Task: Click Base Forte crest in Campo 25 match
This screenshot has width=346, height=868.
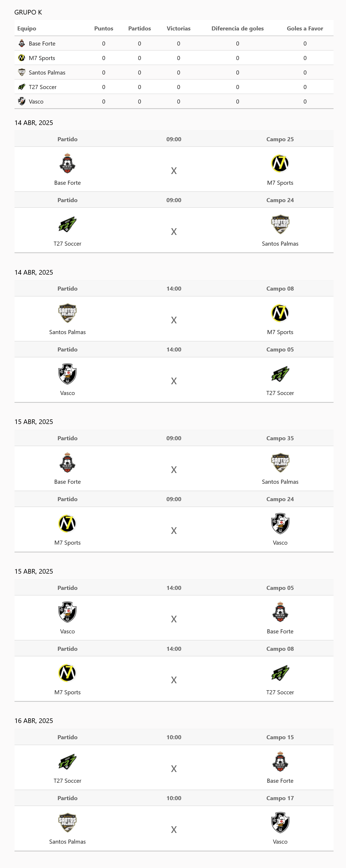Action: click(x=67, y=164)
